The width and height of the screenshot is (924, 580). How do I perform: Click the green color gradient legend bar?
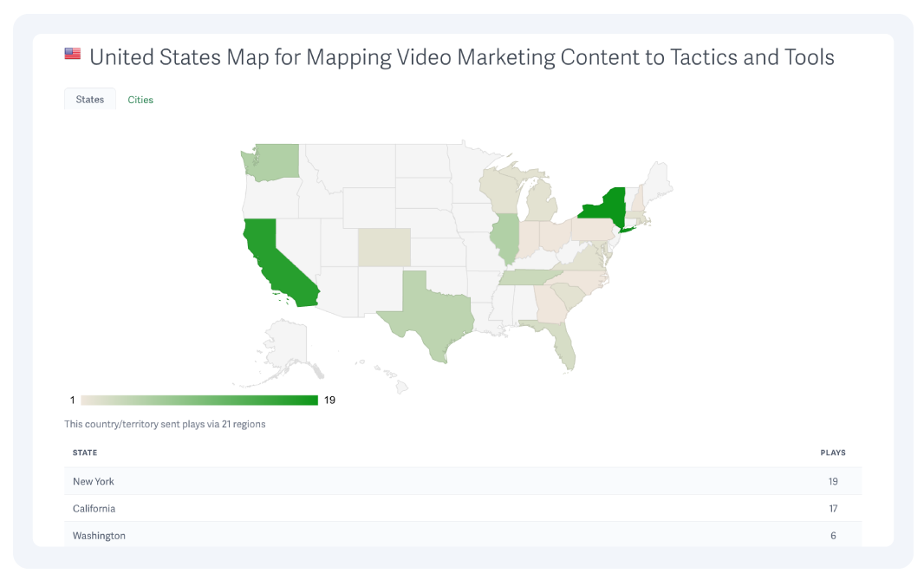point(199,400)
